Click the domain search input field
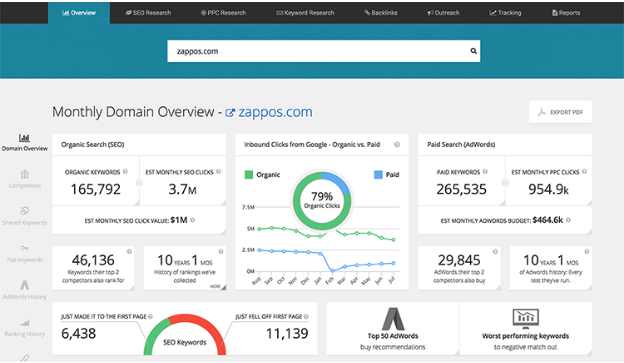This screenshot has width=624, height=363. coord(323,51)
